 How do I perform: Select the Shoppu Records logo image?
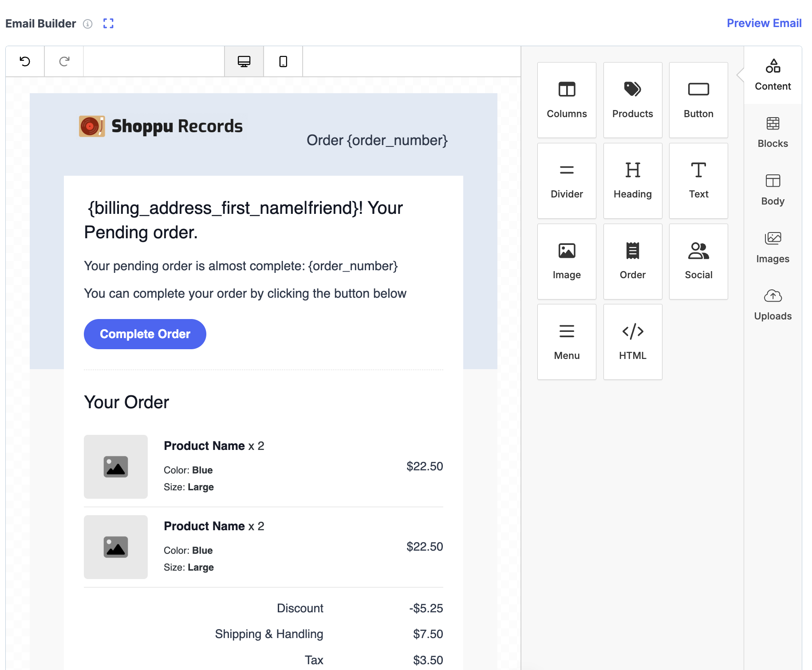click(x=161, y=126)
